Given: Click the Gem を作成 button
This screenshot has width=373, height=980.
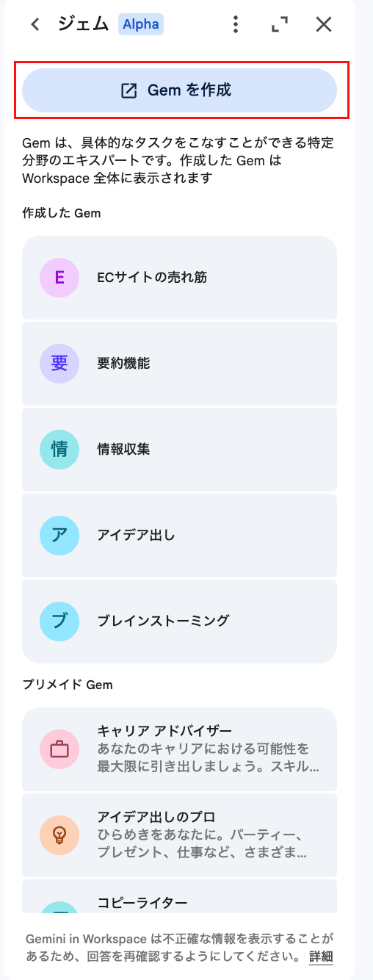Looking at the screenshot, I should (179, 90).
